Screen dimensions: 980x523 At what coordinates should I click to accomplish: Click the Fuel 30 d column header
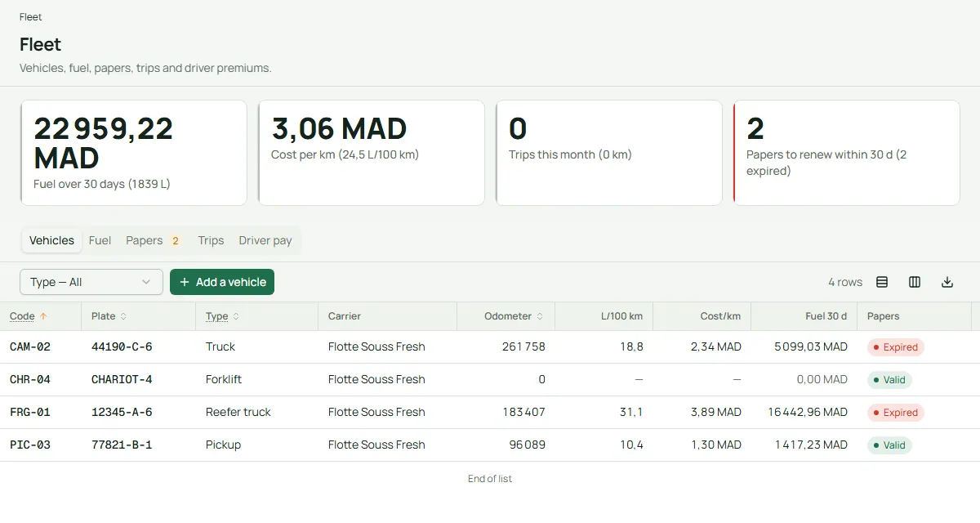click(x=826, y=316)
